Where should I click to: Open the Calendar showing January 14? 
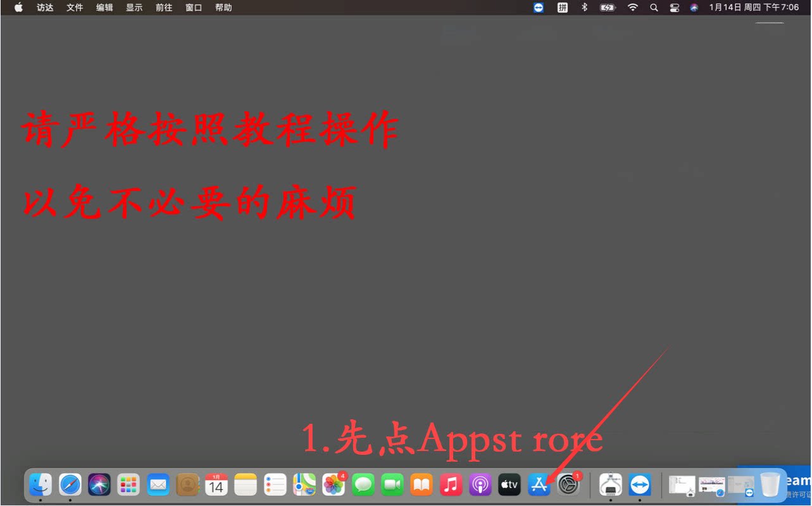pos(216,484)
